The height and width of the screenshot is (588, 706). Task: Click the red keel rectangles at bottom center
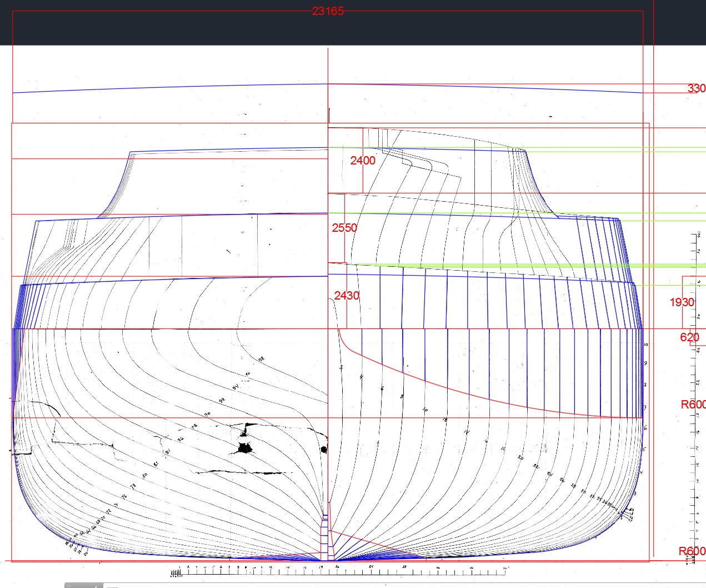pos(324,539)
